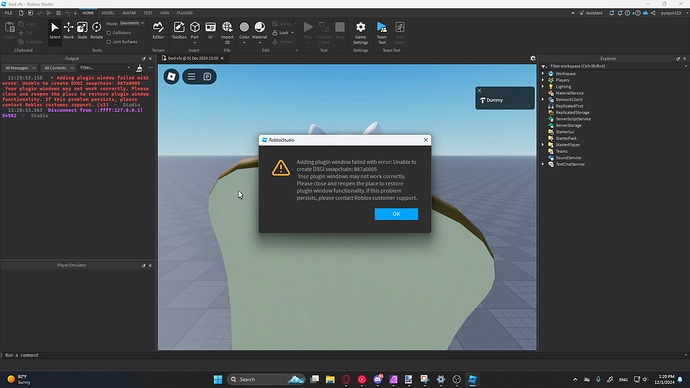Open the Lock dropdown arrow
This screenshot has width=690, height=388.
click(x=293, y=33)
